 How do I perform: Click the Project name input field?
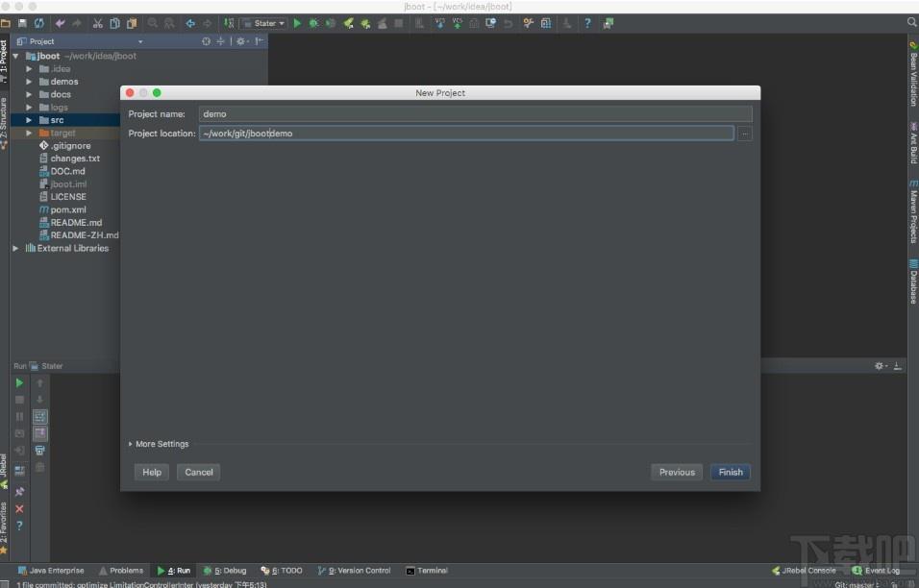click(x=475, y=114)
